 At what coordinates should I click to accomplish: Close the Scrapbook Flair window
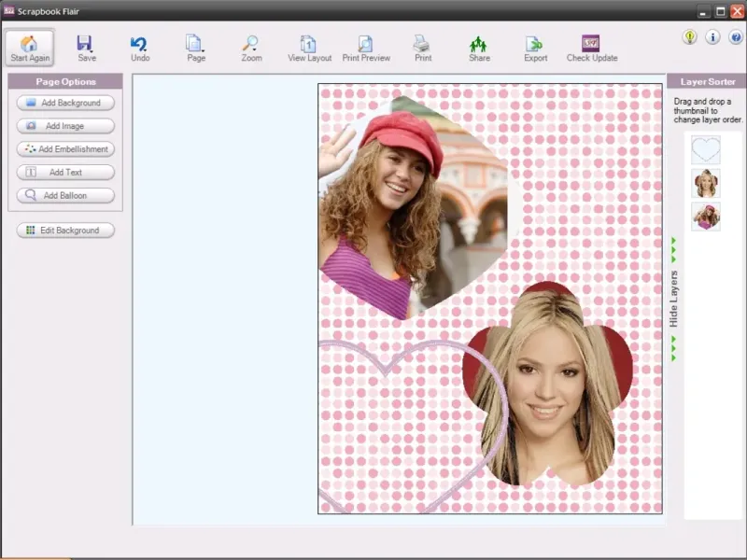click(x=737, y=11)
